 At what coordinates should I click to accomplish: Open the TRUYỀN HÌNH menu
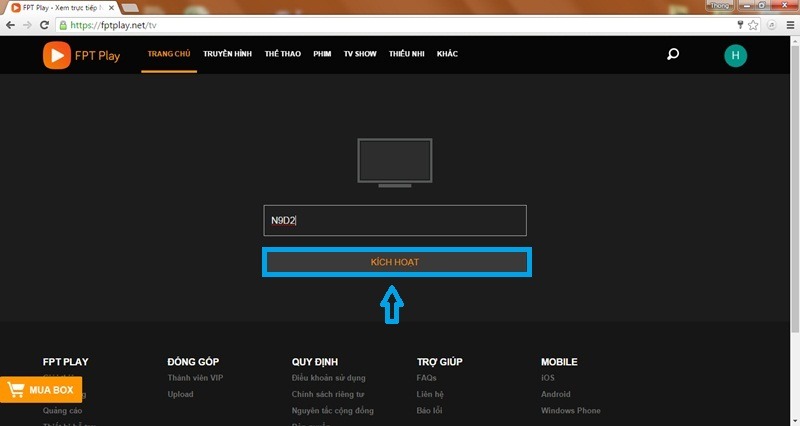pyautogui.click(x=228, y=54)
